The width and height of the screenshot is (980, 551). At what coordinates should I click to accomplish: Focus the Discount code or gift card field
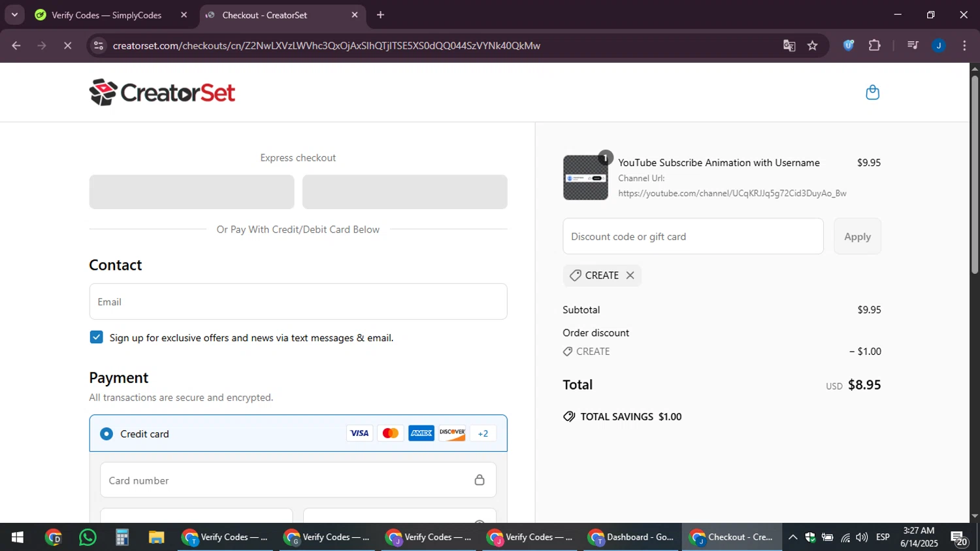693,237
